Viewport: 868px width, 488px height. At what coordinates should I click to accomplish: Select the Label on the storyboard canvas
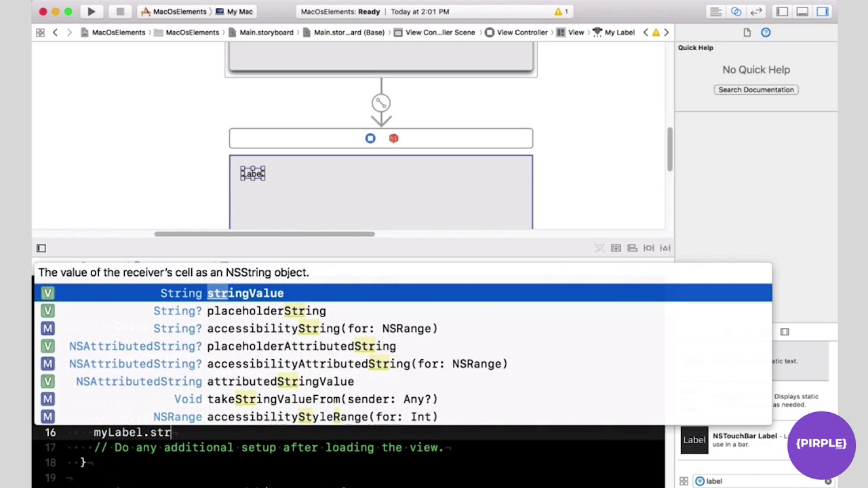pyautogui.click(x=252, y=174)
